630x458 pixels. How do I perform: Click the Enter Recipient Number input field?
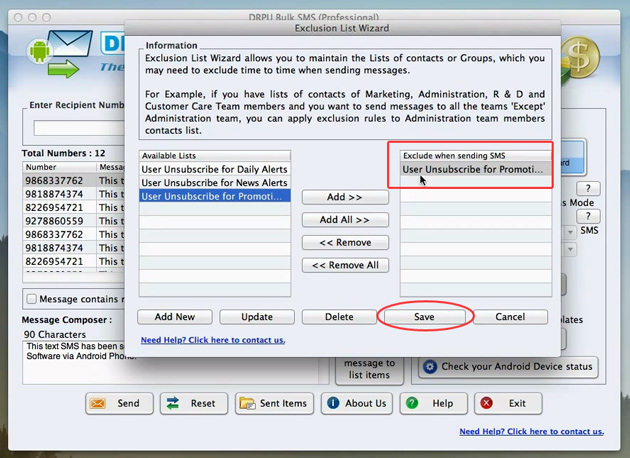click(x=79, y=128)
